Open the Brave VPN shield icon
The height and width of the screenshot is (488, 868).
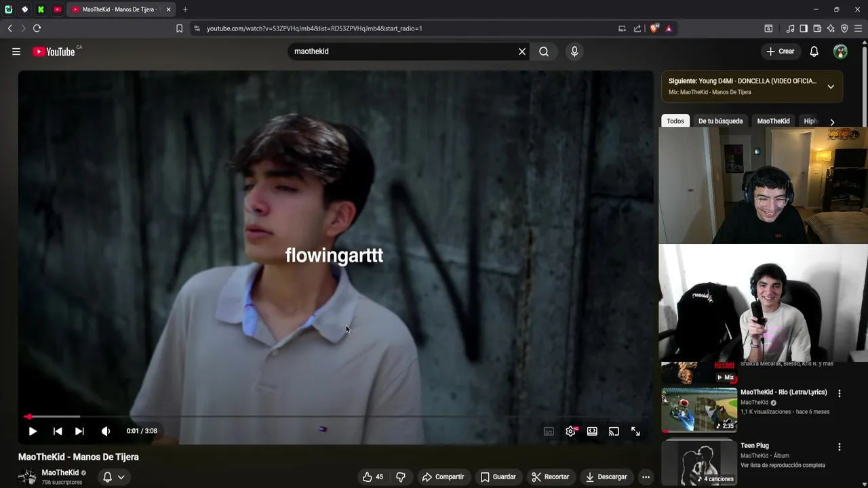(x=844, y=28)
